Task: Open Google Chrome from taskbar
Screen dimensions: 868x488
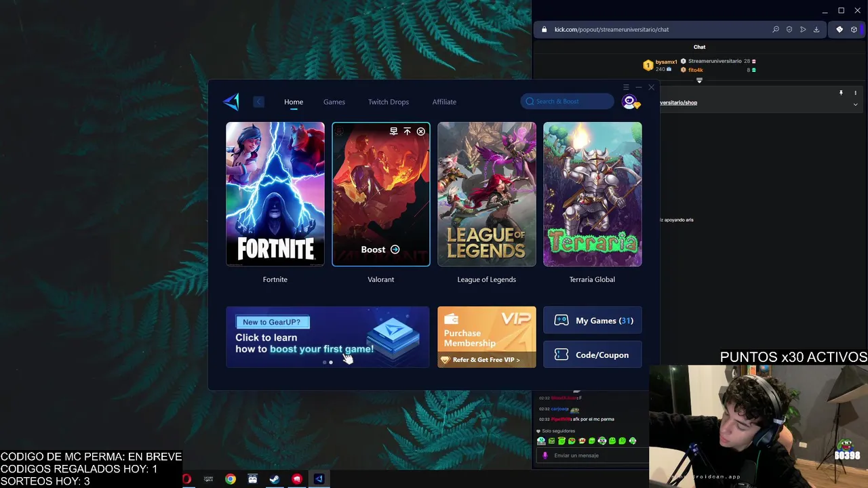Action: click(231, 479)
